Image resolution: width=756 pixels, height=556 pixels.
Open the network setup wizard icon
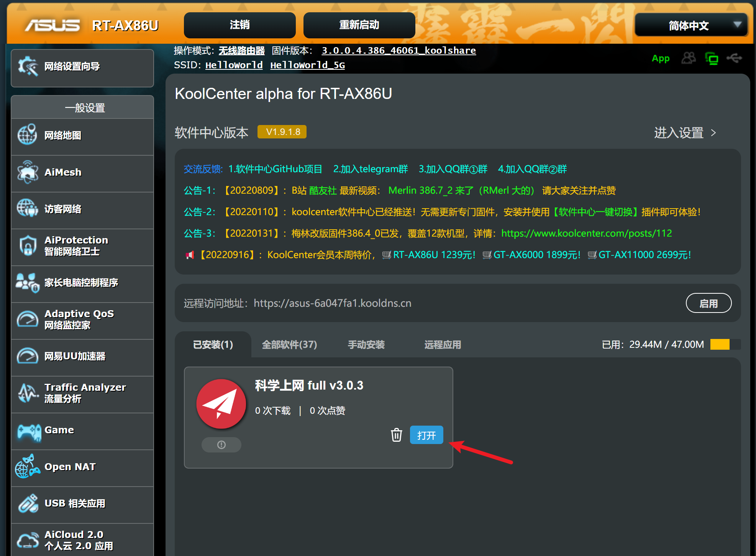point(28,66)
